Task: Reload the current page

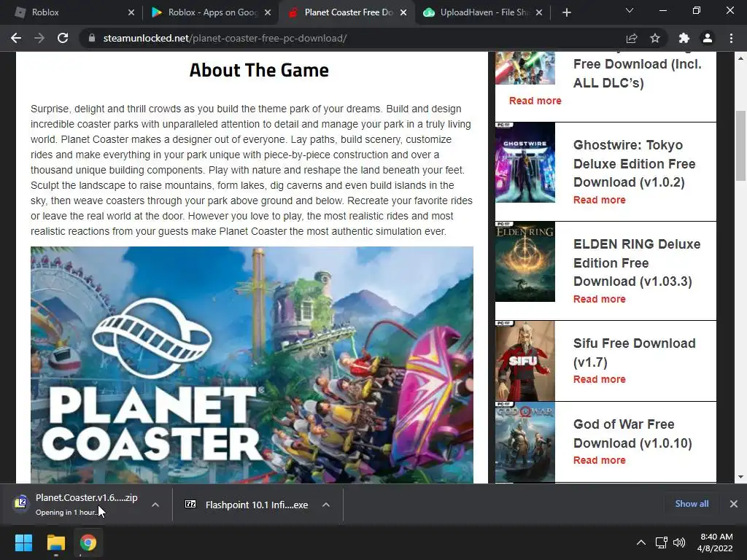Action: 63,38
